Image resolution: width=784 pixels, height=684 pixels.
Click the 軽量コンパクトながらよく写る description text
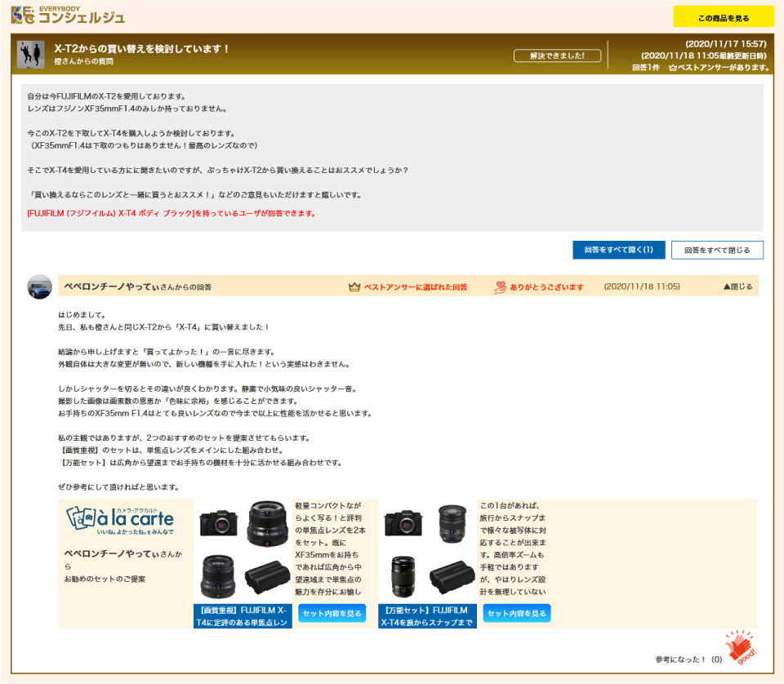(330, 549)
